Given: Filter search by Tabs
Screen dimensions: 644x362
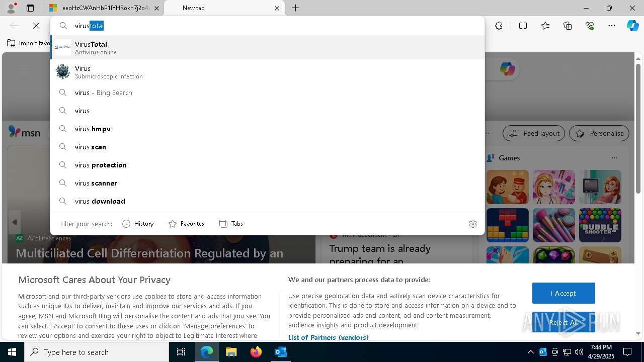Looking at the screenshot, I should [x=231, y=224].
